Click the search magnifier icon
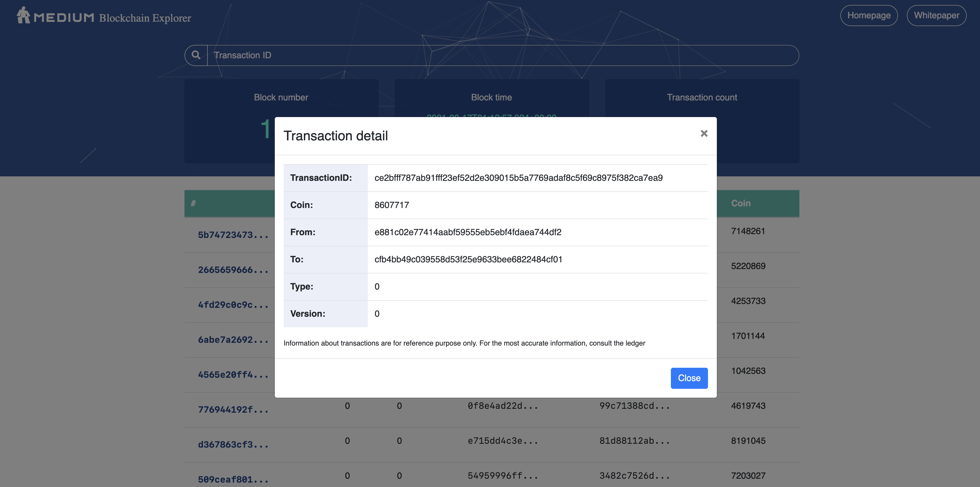The height and width of the screenshot is (487, 980). pyautogui.click(x=196, y=55)
